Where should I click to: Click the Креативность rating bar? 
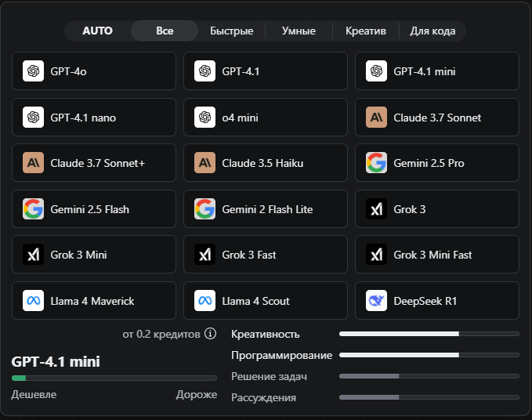(429, 334)
